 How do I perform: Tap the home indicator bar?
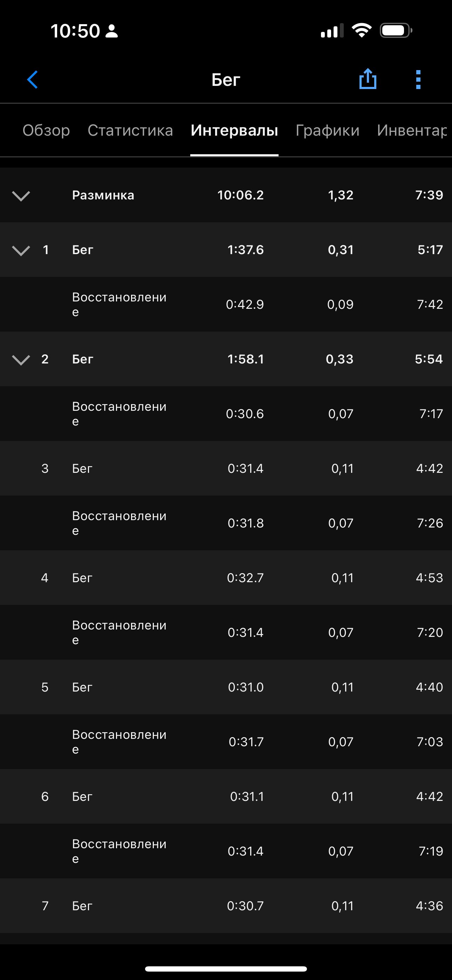click(226, 968)
